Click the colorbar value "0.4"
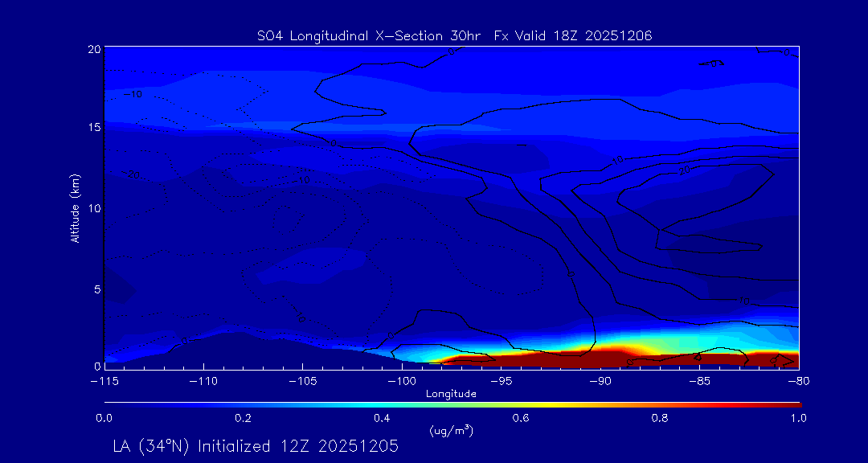The width and height of the screenshot is (868, 463). pos(382,419)
